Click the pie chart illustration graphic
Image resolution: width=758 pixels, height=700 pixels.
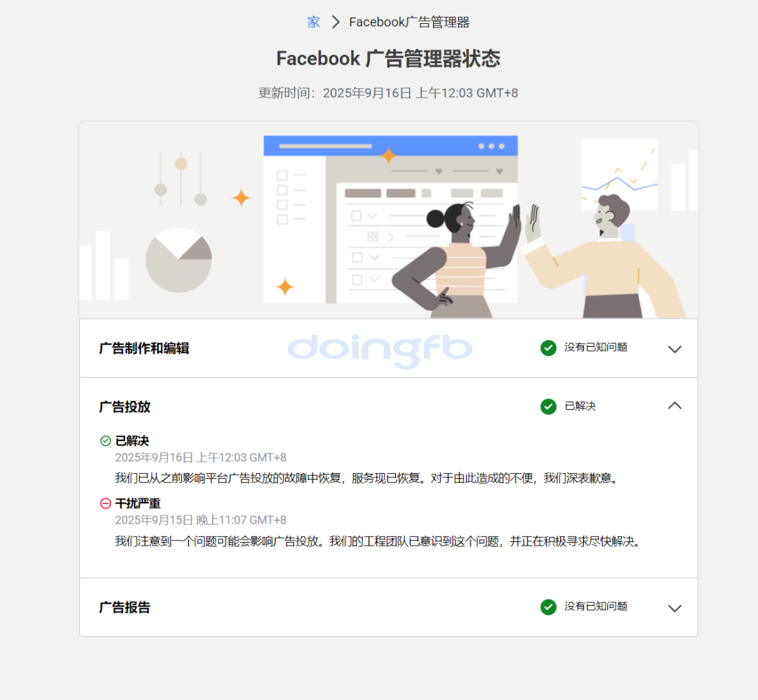tap(179, 260)
